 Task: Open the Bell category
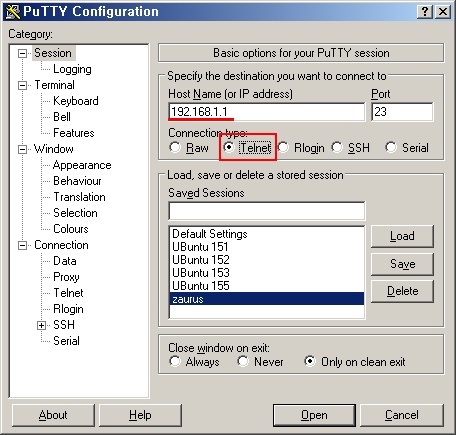point(62,117)
